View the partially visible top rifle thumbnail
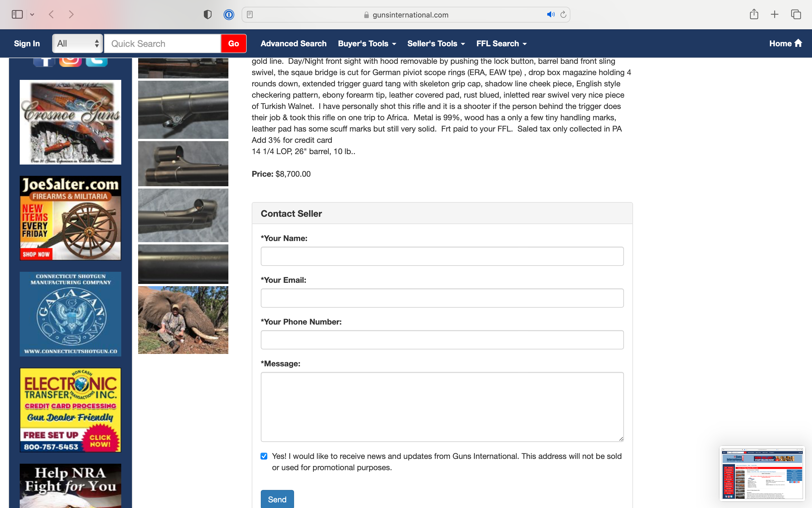812x508 pixels. (x=183, y=68)
